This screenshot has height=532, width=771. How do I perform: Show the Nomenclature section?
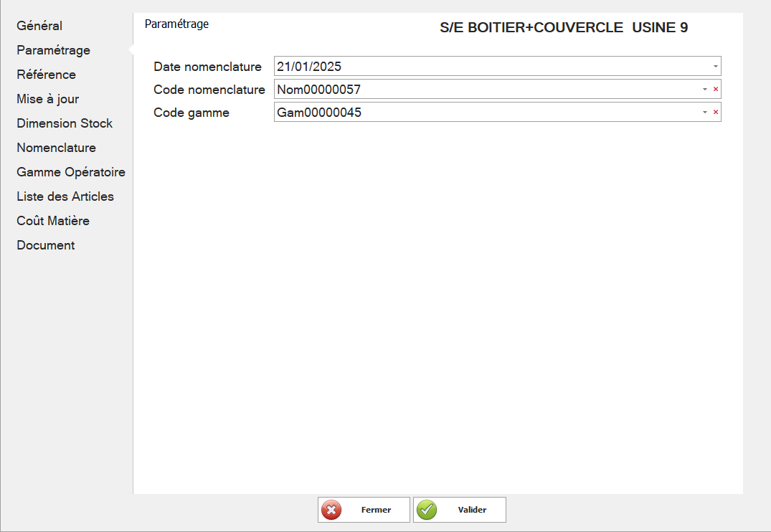pos(56,148)
